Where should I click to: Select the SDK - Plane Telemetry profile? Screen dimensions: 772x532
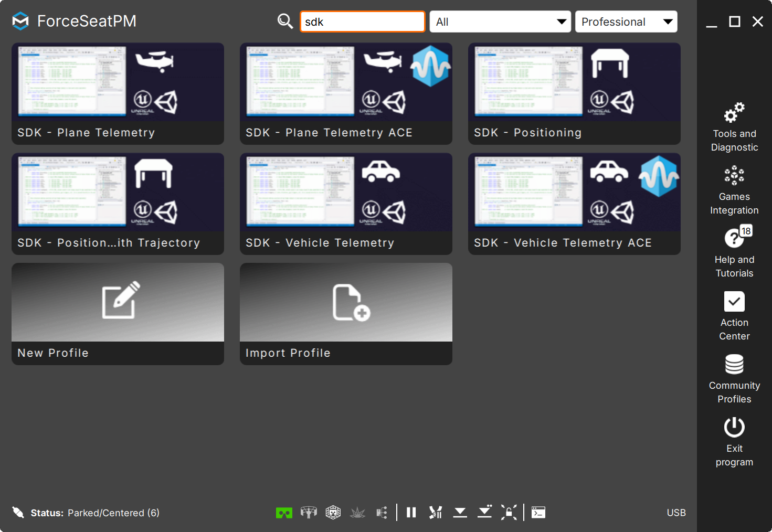(118, 93)
